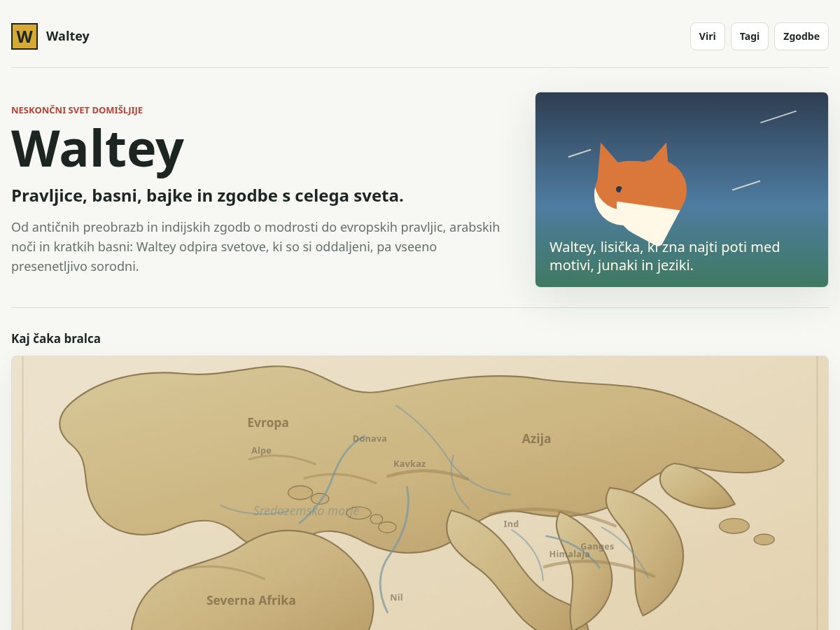Click the Himalaja mountain label
Screen dimensions: 840x630
pyautogui.click(x=569, y=554)
